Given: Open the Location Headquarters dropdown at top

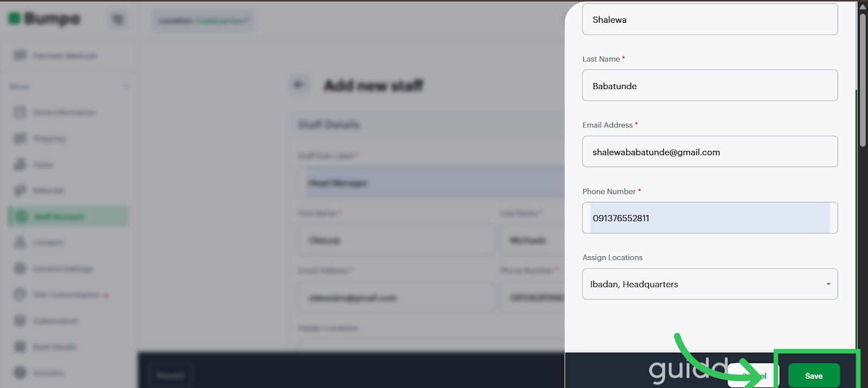Looking at the screenshot, I should pyautogui.click(x=203, y=21).
